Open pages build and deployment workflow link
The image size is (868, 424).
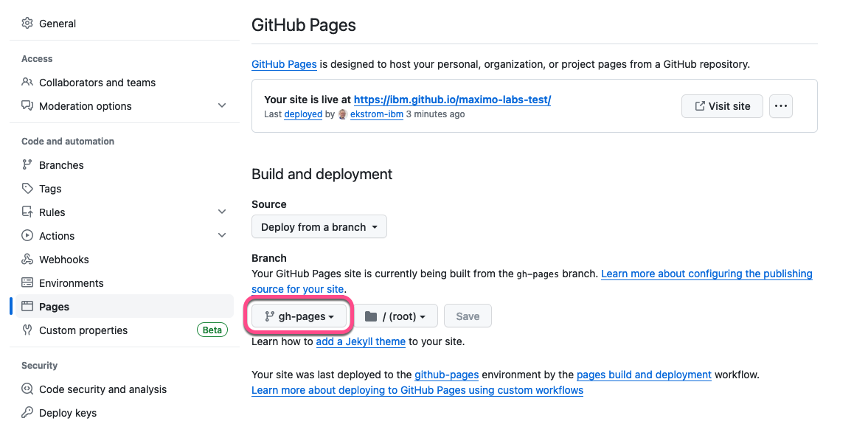644,375
